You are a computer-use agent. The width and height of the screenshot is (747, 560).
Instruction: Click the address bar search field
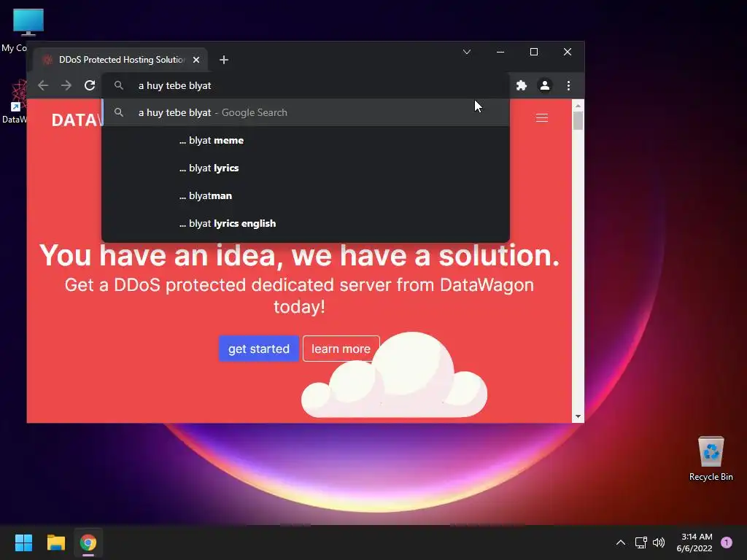pos(305,86)
